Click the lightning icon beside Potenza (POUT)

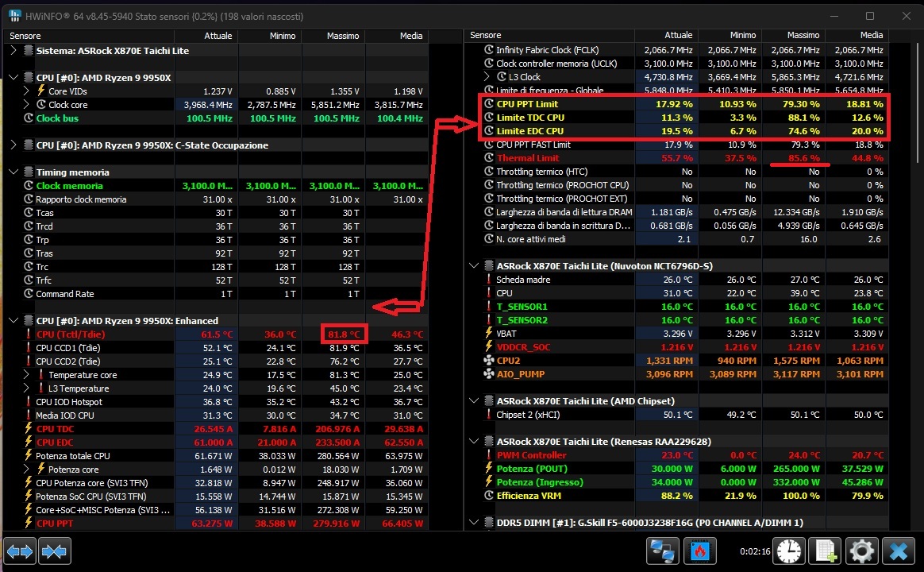coord(488,468)
